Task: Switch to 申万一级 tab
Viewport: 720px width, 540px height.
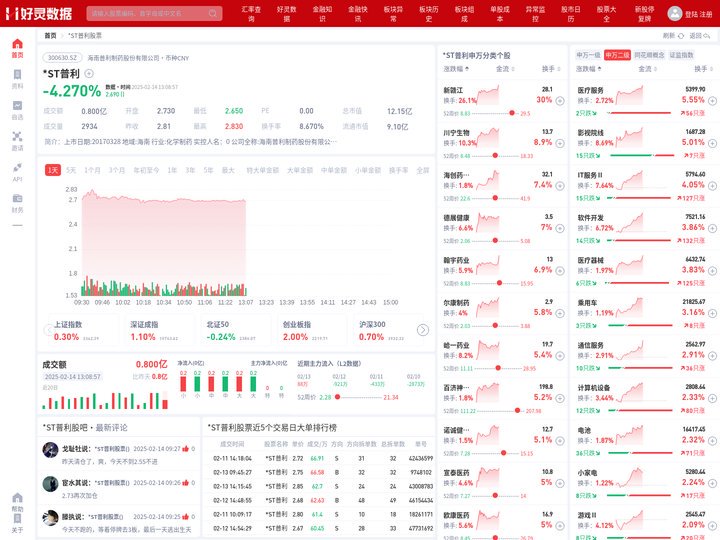Action: (588, 55)
